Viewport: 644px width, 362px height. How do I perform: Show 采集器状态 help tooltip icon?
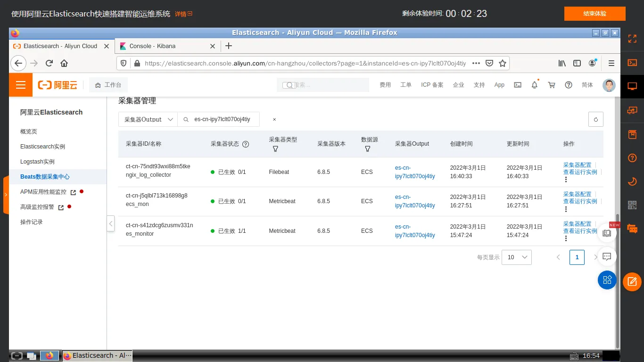(x=246, y=144)
